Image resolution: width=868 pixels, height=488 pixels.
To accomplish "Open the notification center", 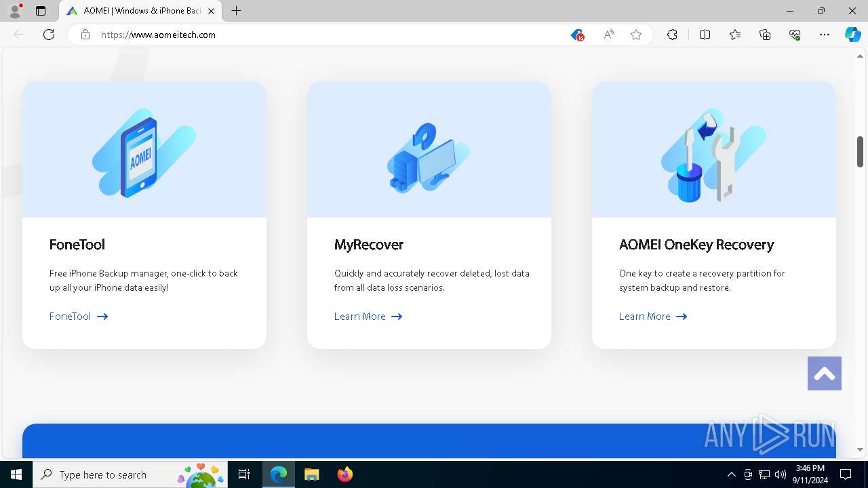I will pos(846,474).
